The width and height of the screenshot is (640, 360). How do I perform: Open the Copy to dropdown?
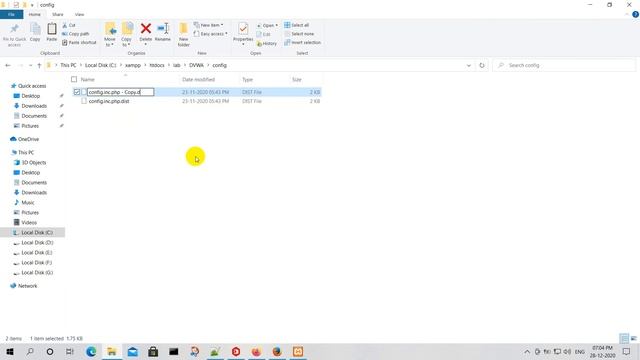tap(127, 34)
